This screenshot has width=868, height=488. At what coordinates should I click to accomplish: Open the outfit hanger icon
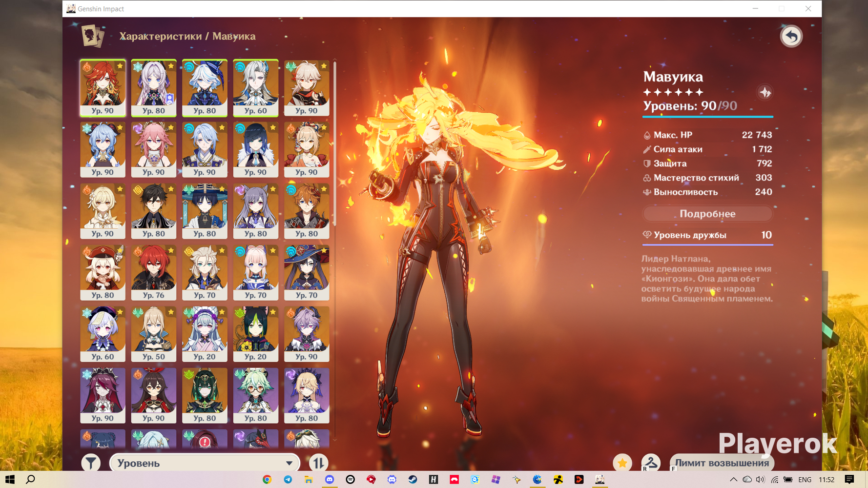[651, 463]
